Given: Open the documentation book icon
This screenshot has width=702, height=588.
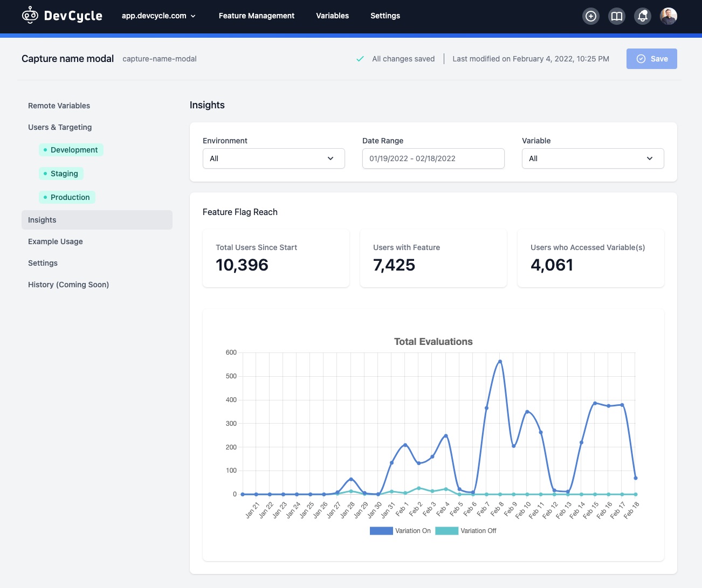Looking at the screenshot, I should (x=617, y=16).
